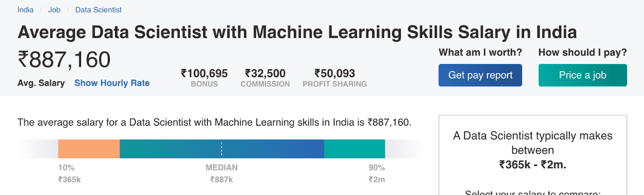Click the ₹50,093 profit sharing figure

click(335, 73)
